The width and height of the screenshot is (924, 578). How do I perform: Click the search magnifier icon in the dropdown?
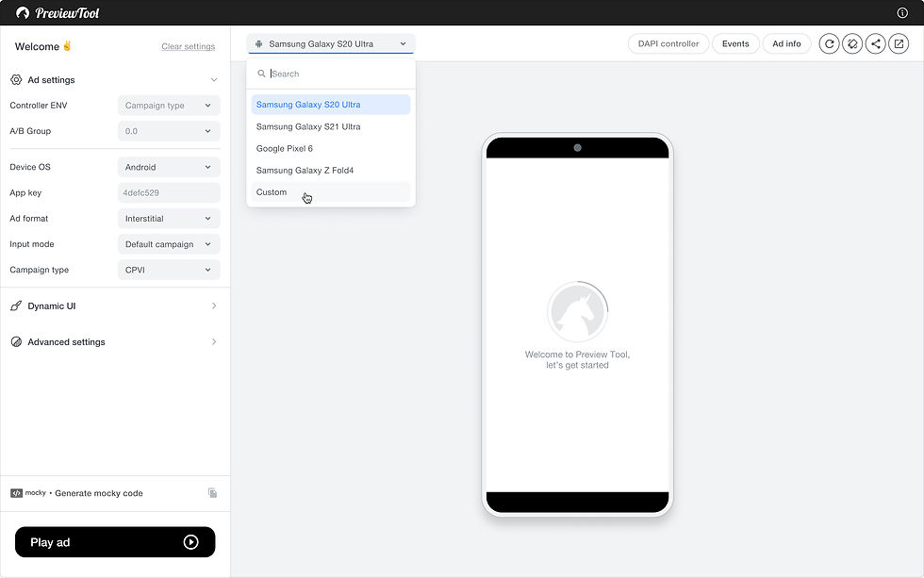(262, 74)
